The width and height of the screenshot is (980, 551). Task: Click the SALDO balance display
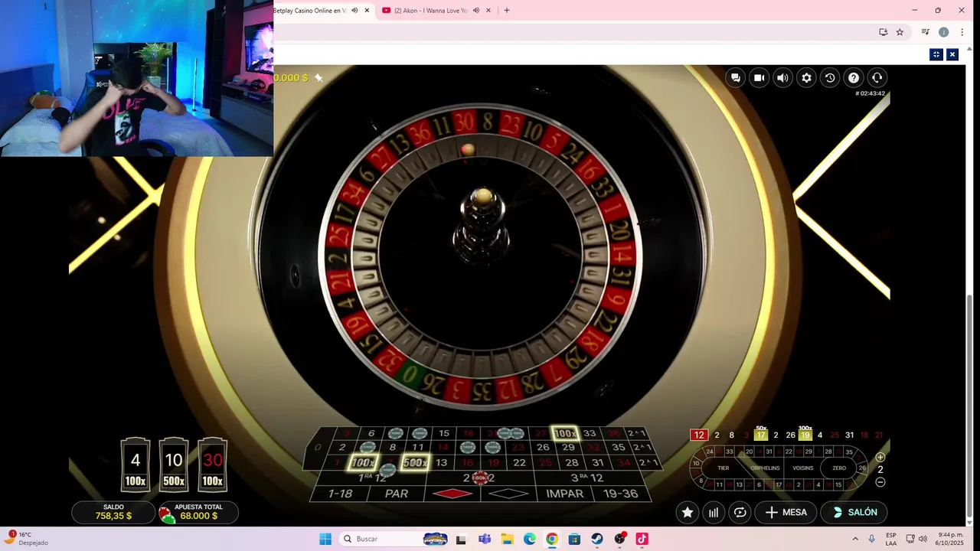point(113,512)
